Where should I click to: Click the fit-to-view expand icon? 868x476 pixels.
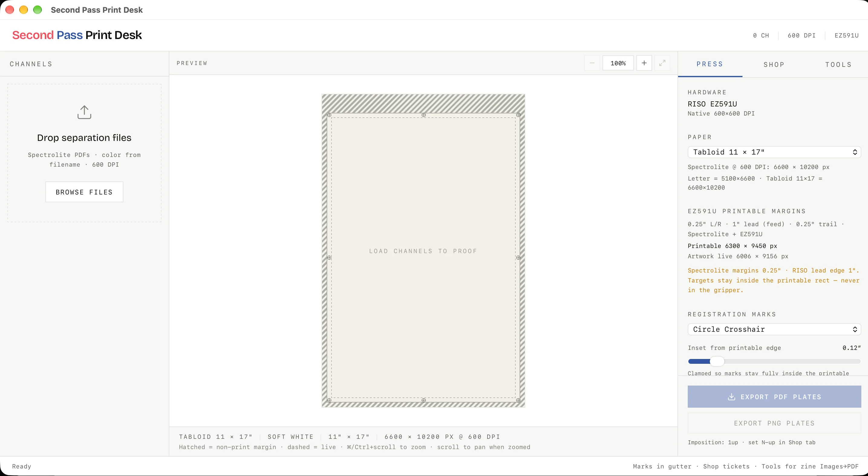click(x=662, y=63)
